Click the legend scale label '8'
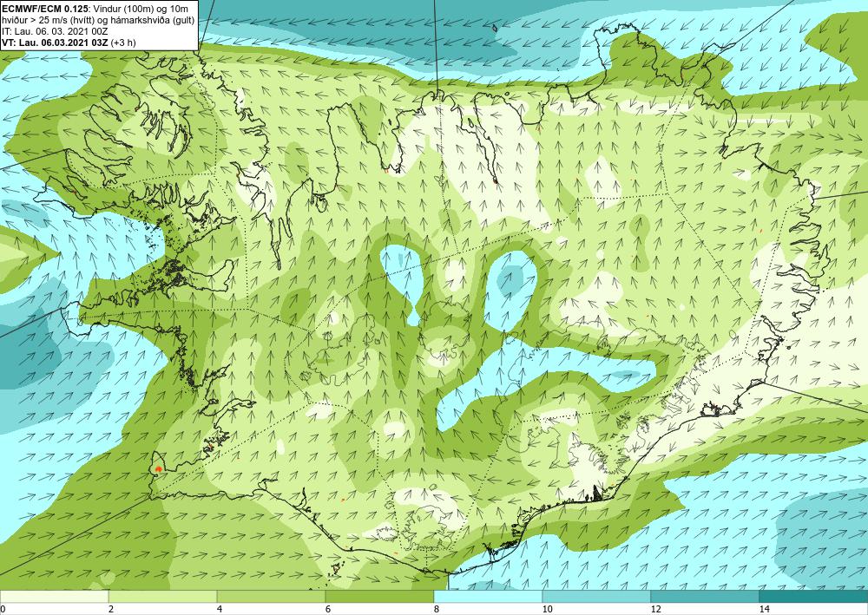This screenshot has height=615, width=868. 437,609
